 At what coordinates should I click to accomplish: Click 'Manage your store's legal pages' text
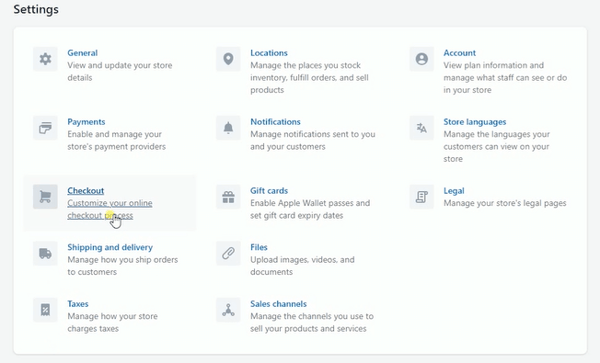point(505,203)
